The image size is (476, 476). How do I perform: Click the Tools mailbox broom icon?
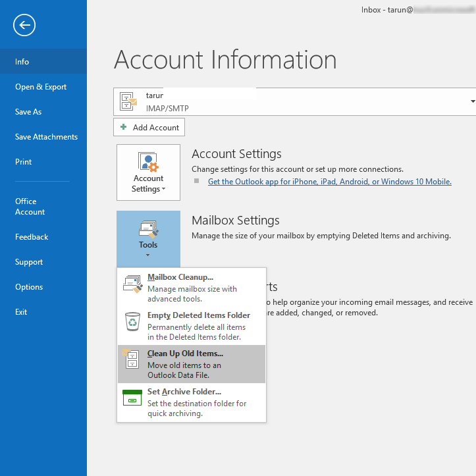[148, 229]
